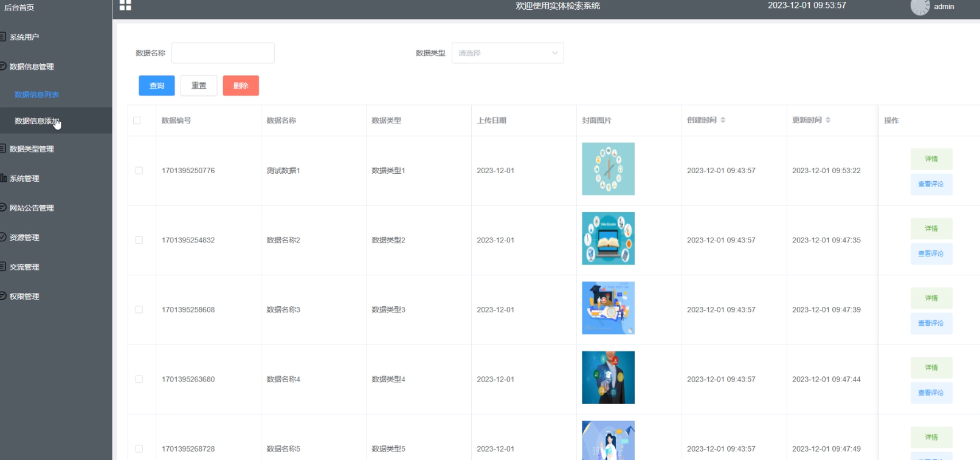Click 查看评论 for 数据名称2 row
Image resolution: width=980 pixels, height=460 pixels.
coord(931,253)
